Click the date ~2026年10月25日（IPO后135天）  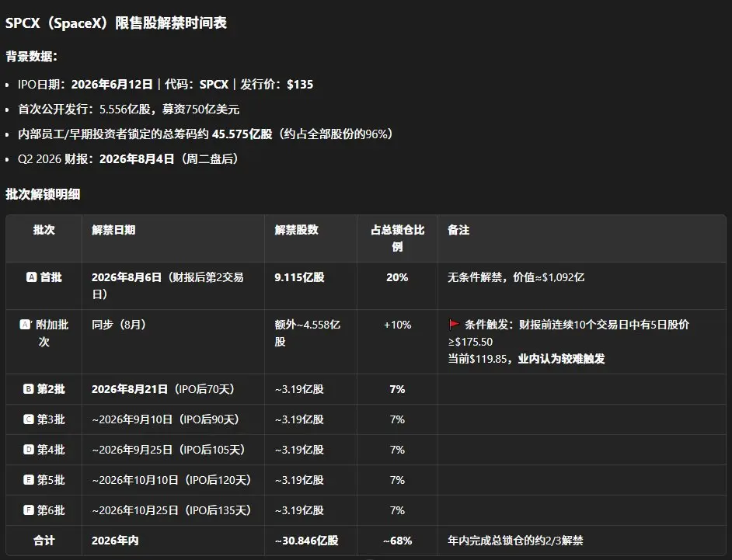click(171, 510)
